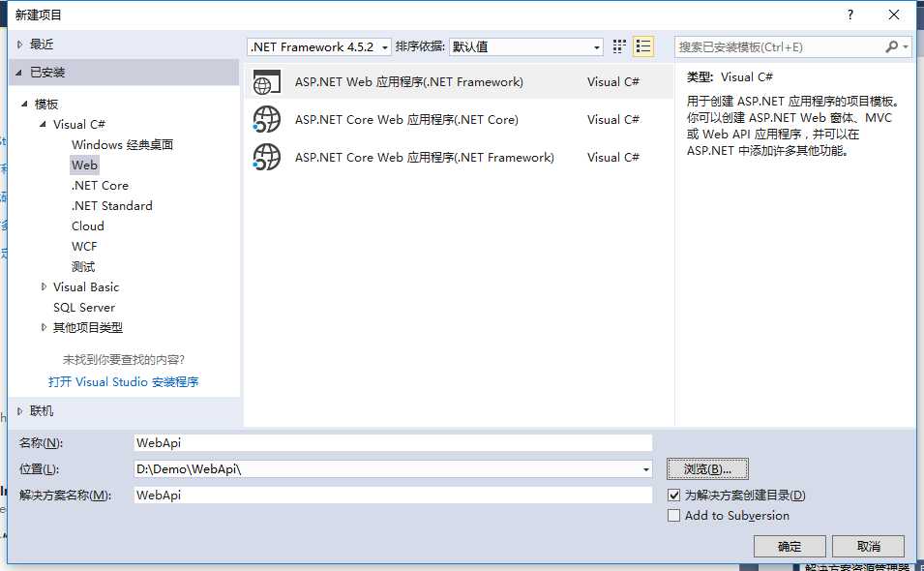The image size is (924, 571).
Task: Select the Cloud category
Action: click(88, 226)
